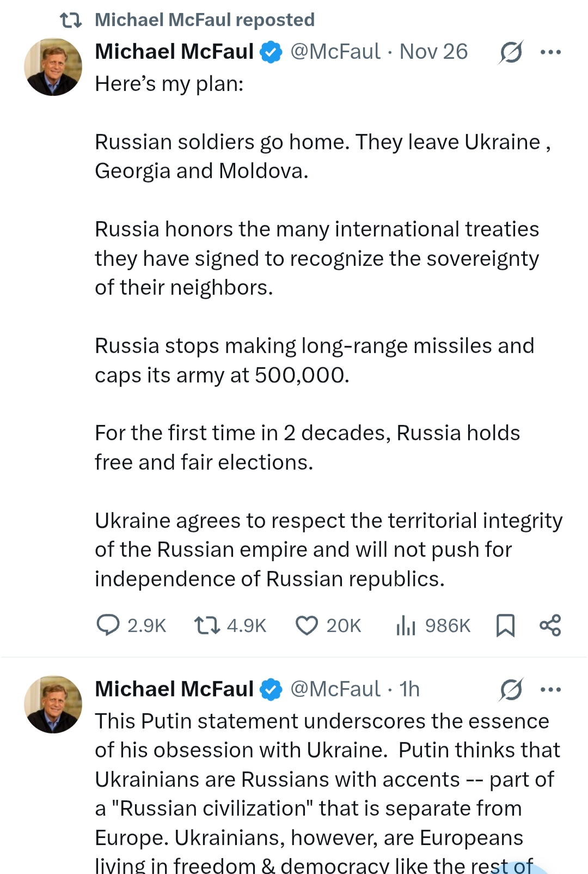Bookmark the 'Here's my plan' post
Viewport: 588px width, 874px height.
click(505, 625)
